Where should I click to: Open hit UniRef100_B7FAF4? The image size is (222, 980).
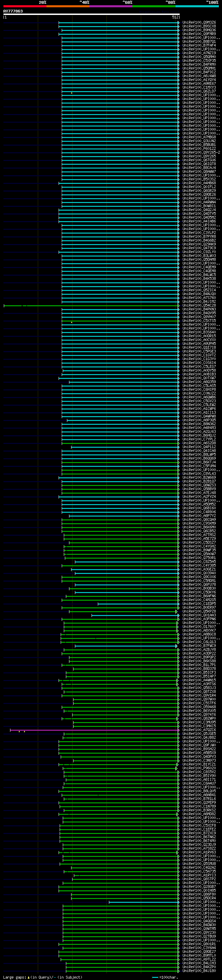[x=199, y=45]
